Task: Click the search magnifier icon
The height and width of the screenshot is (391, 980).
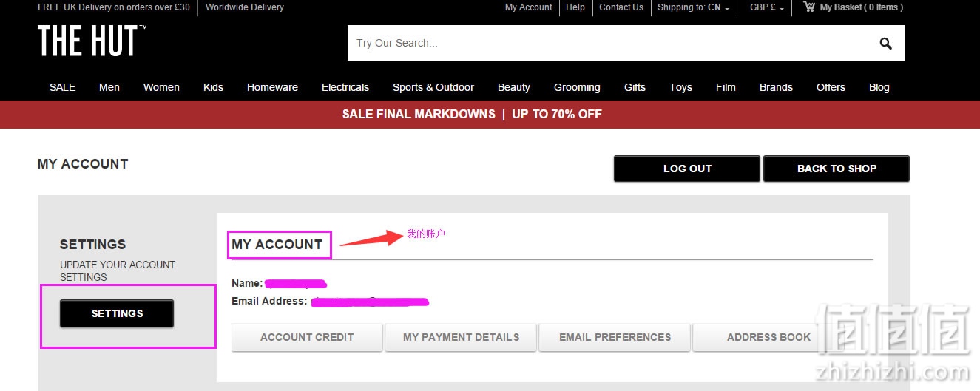Action: (x=885, y=44)
